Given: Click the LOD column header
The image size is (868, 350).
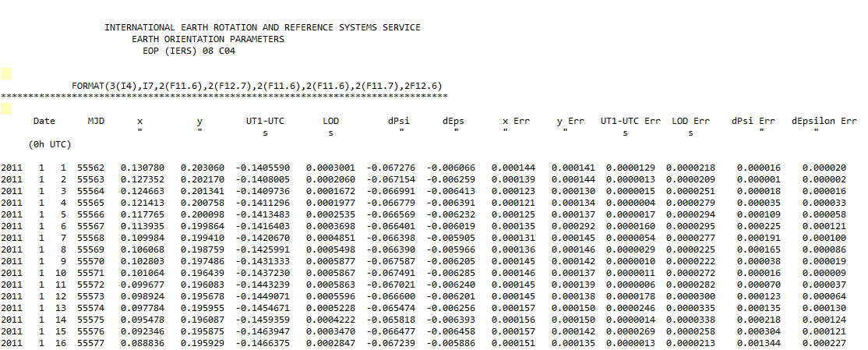Looking at the screenshot, I should [330, 121].
